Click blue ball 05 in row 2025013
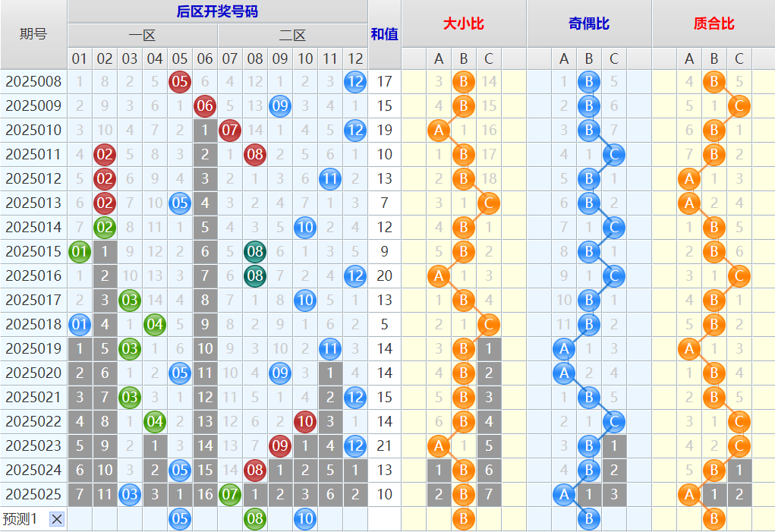This screenshot has width=775, height=532. point(180,203)
